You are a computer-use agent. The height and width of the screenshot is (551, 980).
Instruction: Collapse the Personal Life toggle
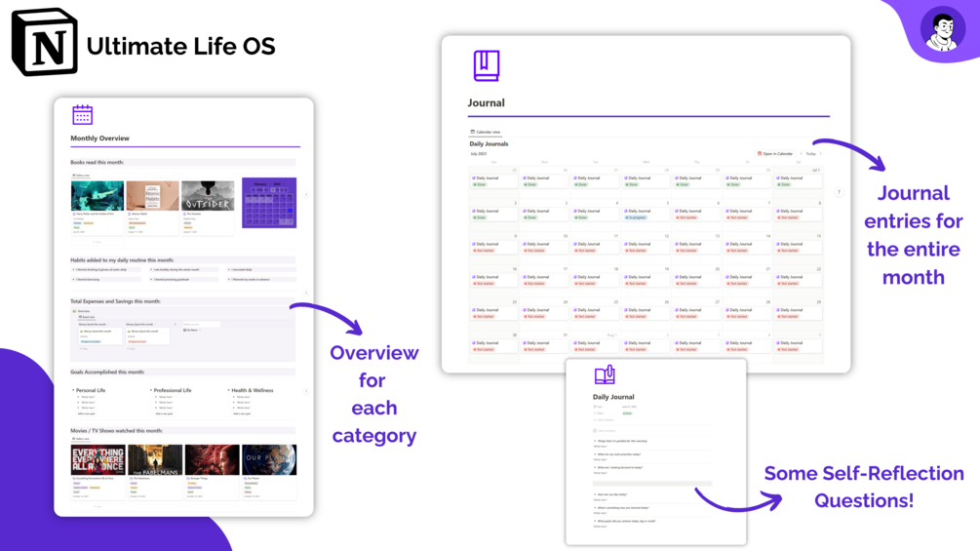[73, 390]
